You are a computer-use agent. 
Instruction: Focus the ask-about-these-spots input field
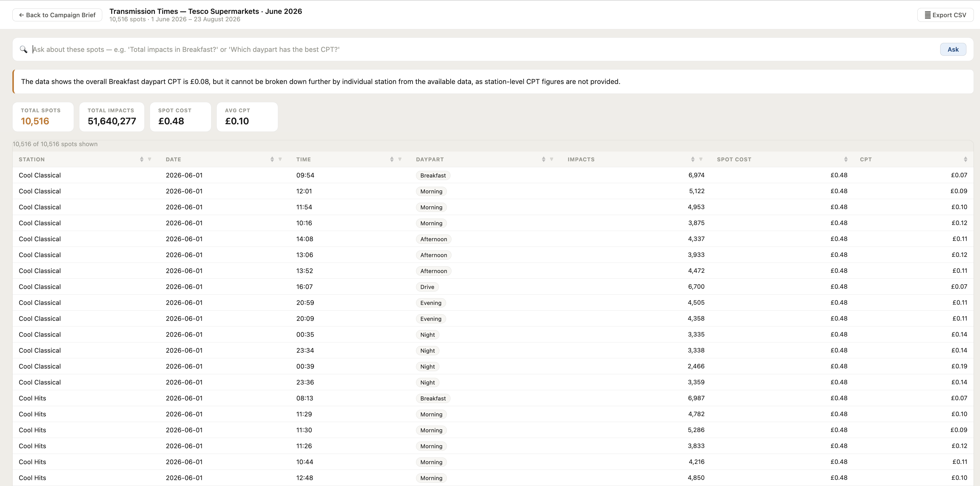click(483, 50)
